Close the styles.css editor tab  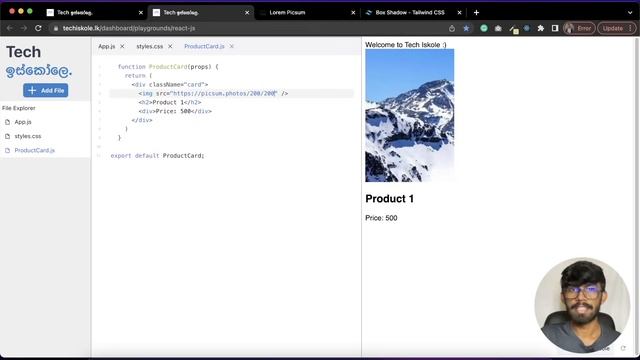pyautogui.click(x=170, y=47)
